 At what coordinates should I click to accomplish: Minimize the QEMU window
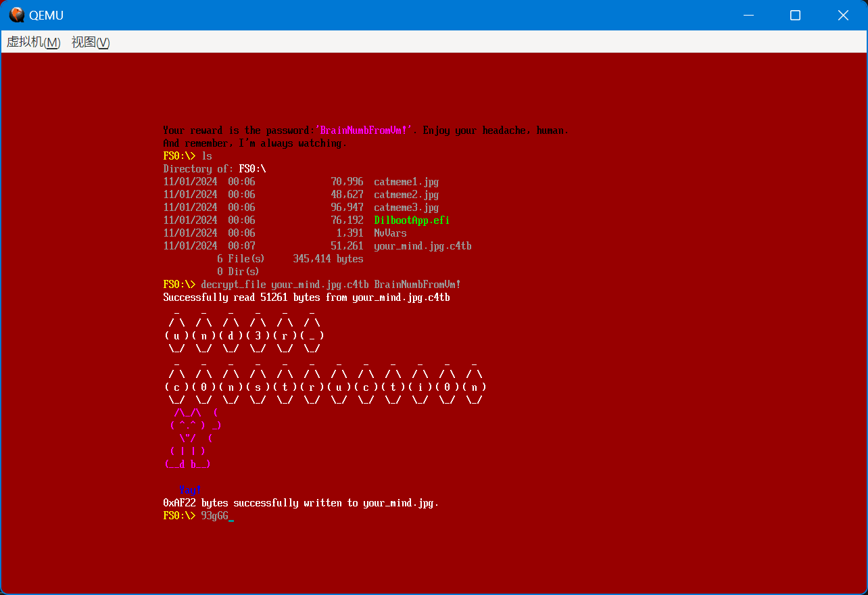point(748,15)
